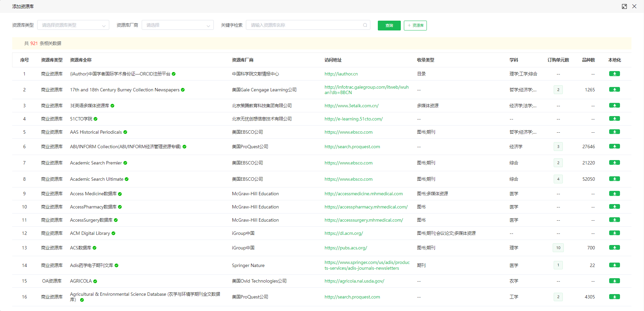Image resolution: width=644 pixels, height=311 pixels.
Task: Click the search magnifier icon in keyword field
Action: pos(365,25)
